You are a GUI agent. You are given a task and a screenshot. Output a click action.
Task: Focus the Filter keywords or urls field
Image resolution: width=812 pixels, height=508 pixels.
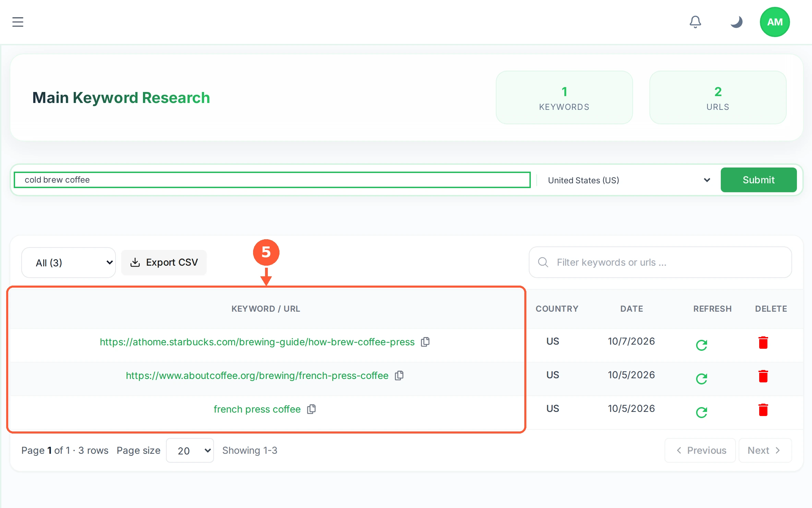[660, 262]
